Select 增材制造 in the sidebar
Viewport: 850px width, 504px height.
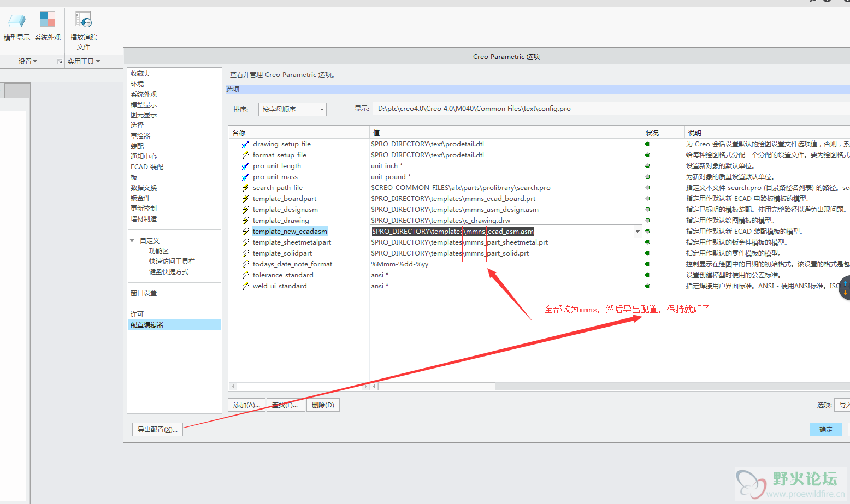click(144, 219)
